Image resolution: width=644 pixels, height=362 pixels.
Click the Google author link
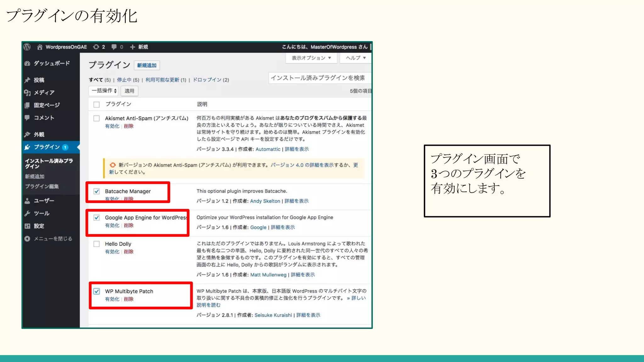point(258,228)
